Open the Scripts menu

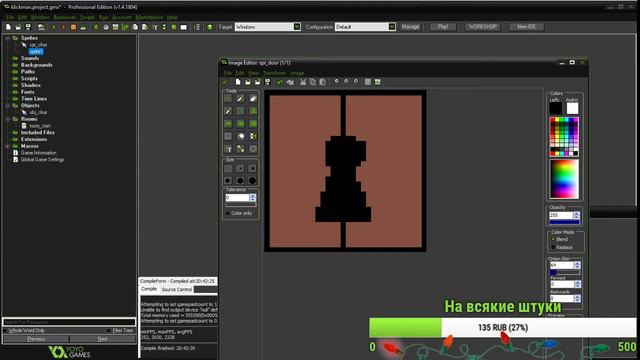click(87, 17)
